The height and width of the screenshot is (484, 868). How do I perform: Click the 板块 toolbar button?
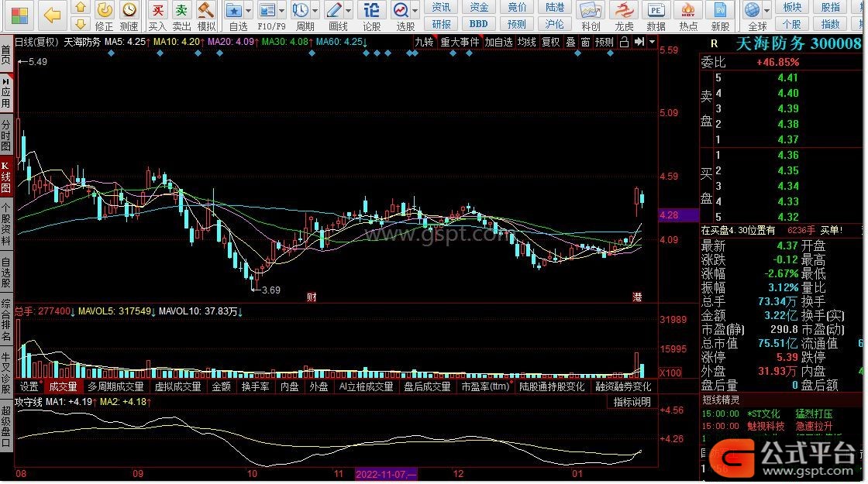[792, 7]
